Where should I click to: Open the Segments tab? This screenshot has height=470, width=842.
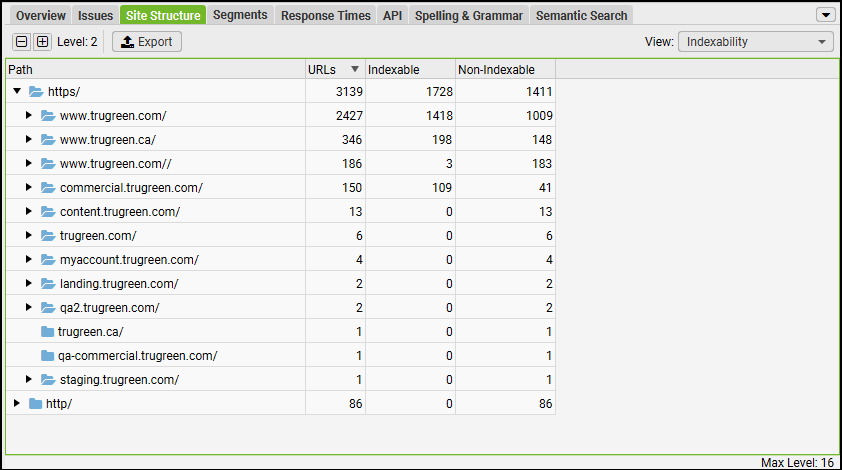[240, 15]
